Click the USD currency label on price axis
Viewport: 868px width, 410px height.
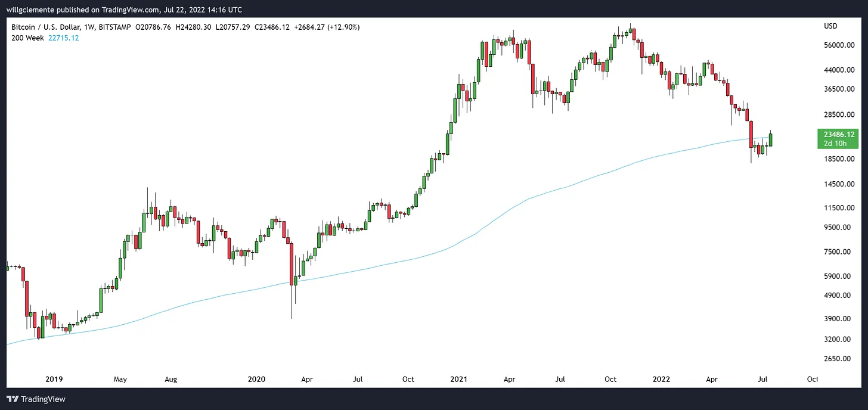click(x=830, y=27)
